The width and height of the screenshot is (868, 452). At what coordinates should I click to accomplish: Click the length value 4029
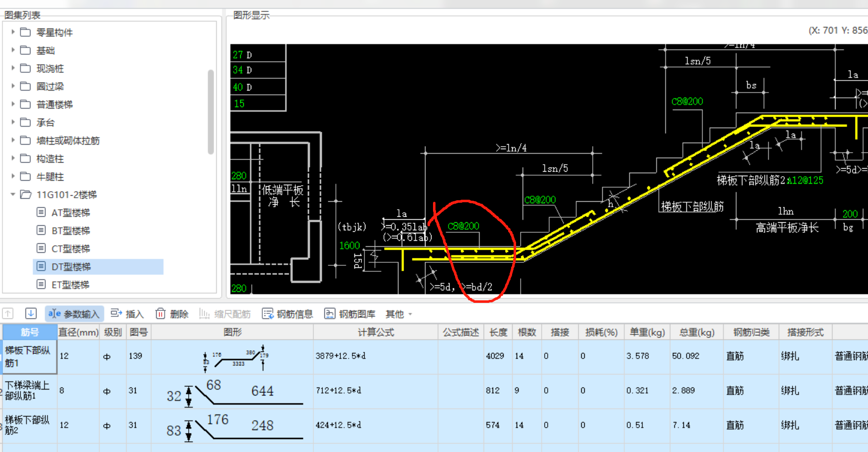point(495,356)
